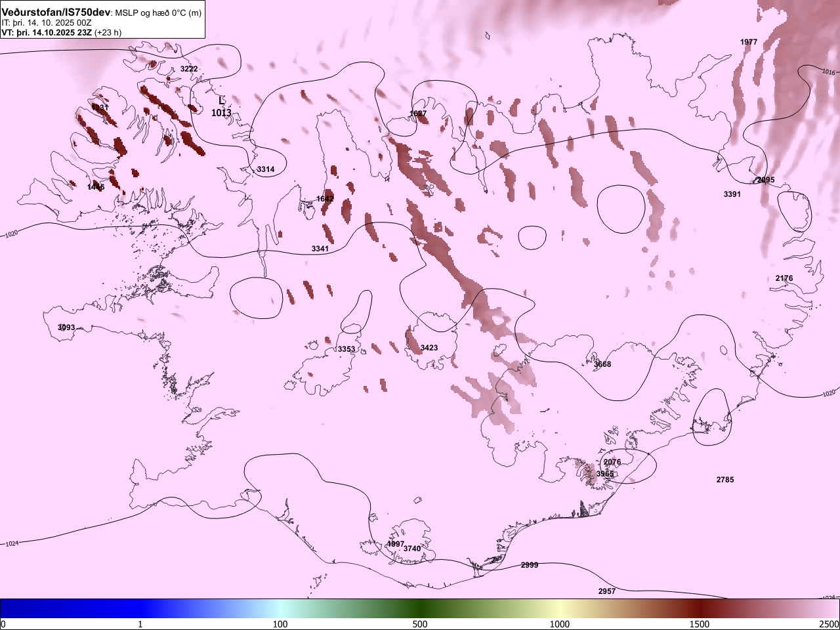Viewport: 840px width, 630px height.
Task: Click the colorbar tick label 1
Action: point(140,624)
